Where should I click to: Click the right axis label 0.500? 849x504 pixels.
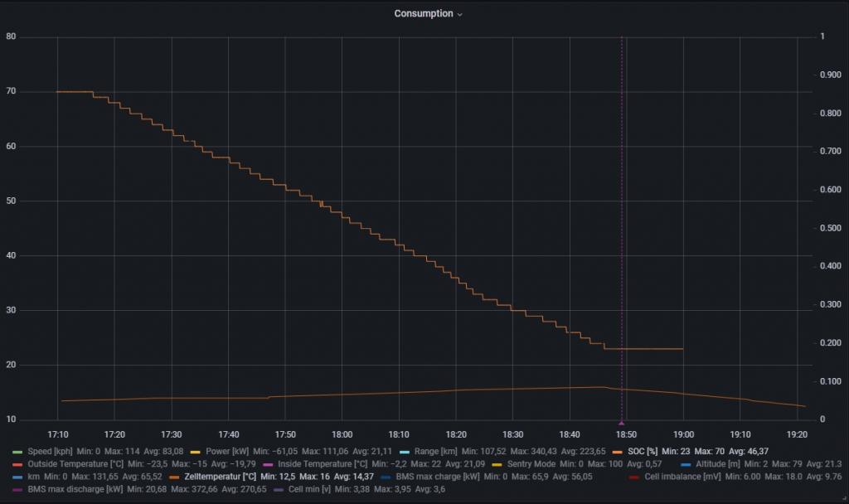pos(831,228)
